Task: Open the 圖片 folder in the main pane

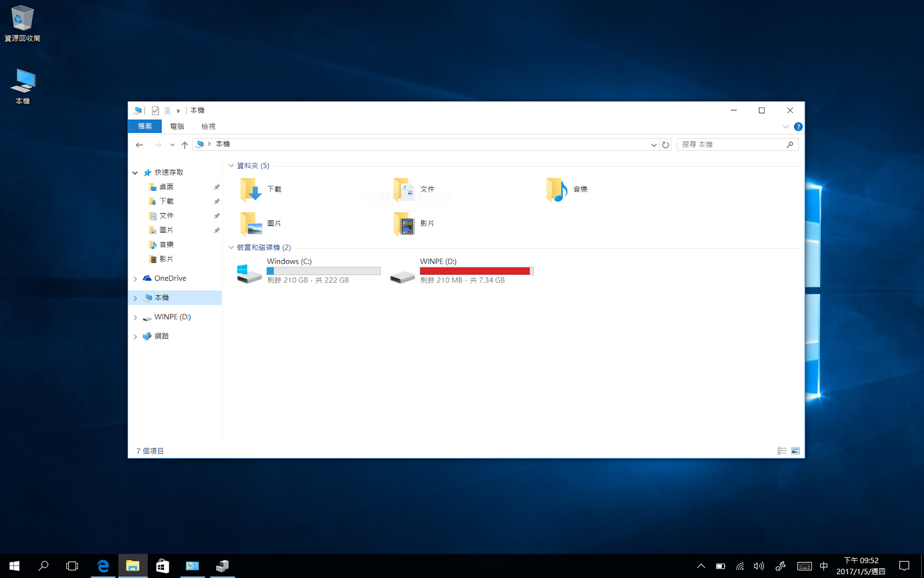Action: [261, 224]
